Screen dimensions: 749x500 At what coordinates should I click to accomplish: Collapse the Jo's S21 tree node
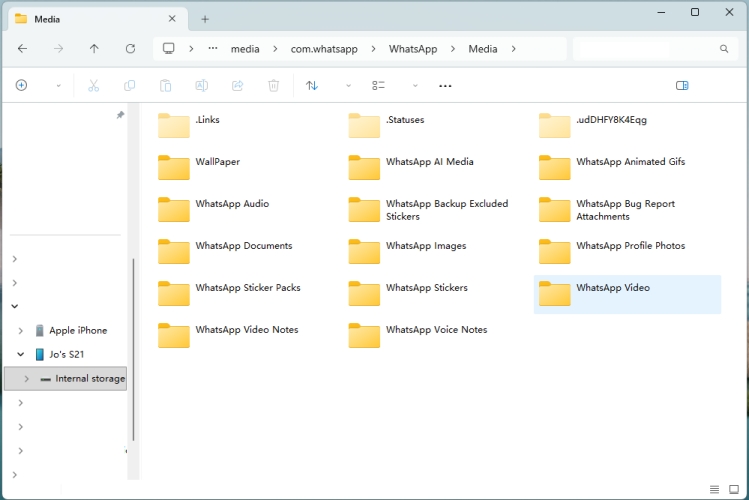[21, 354]
